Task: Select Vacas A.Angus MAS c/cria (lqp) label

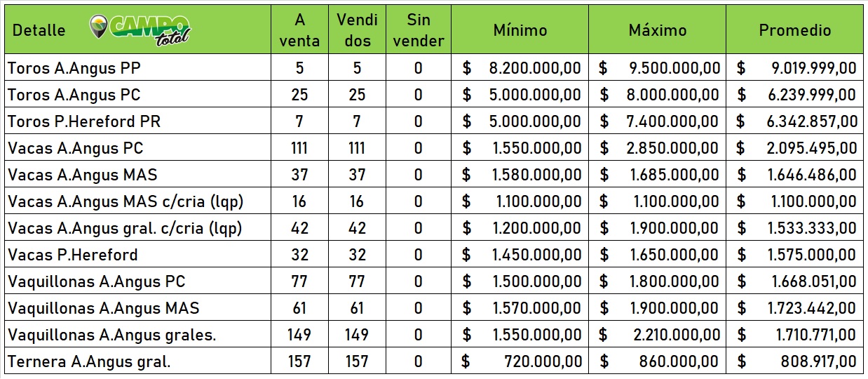Action: click(126, 201)
